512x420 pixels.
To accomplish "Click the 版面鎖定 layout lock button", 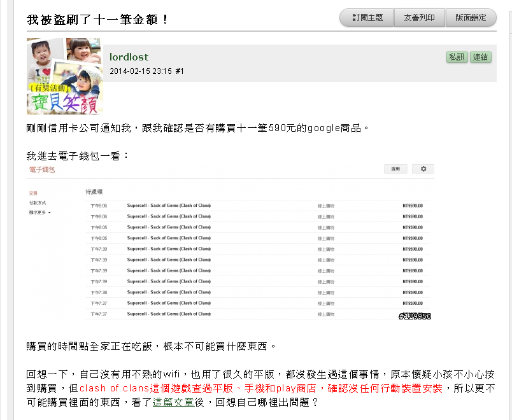I will click(x=471, y=18).
